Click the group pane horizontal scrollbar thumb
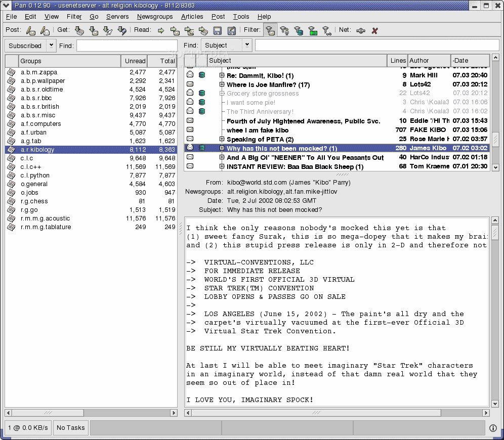 coord(48,413)
